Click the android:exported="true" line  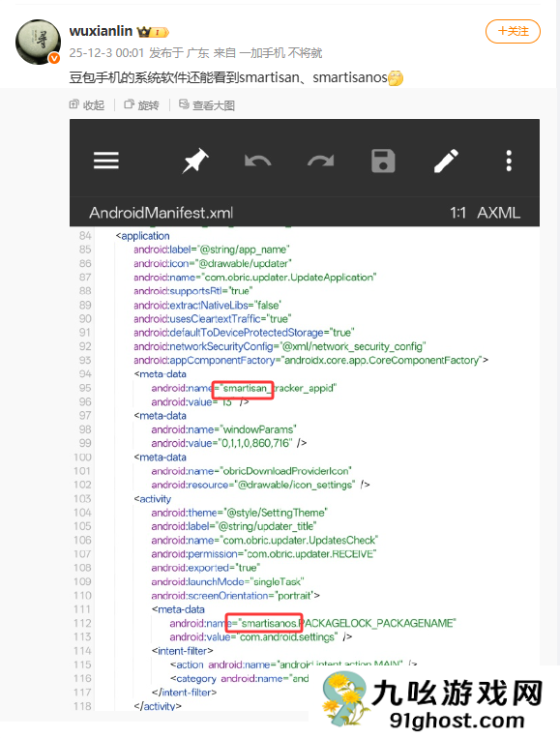point(205,568)
